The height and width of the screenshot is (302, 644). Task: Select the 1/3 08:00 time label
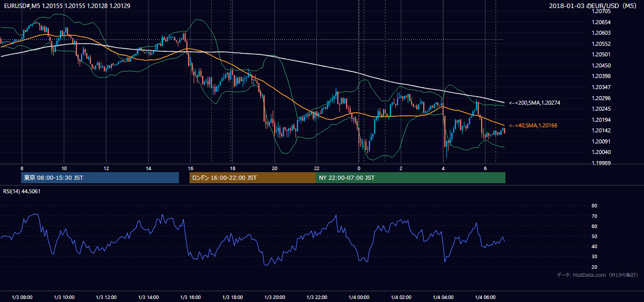[x=22, y=297]
